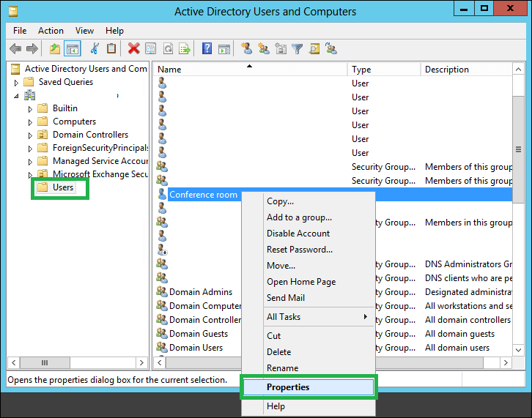Click the blue Help question mark icon
This screenshot has width=532, height=418.
click(x=207, y=49)
